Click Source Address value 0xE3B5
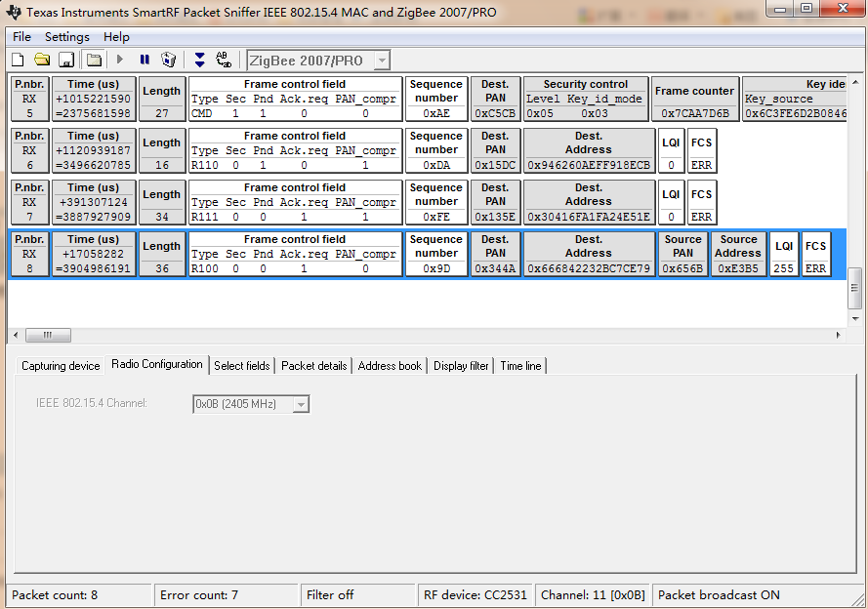Viewport: 868px width, 609px height. [738, 268]
